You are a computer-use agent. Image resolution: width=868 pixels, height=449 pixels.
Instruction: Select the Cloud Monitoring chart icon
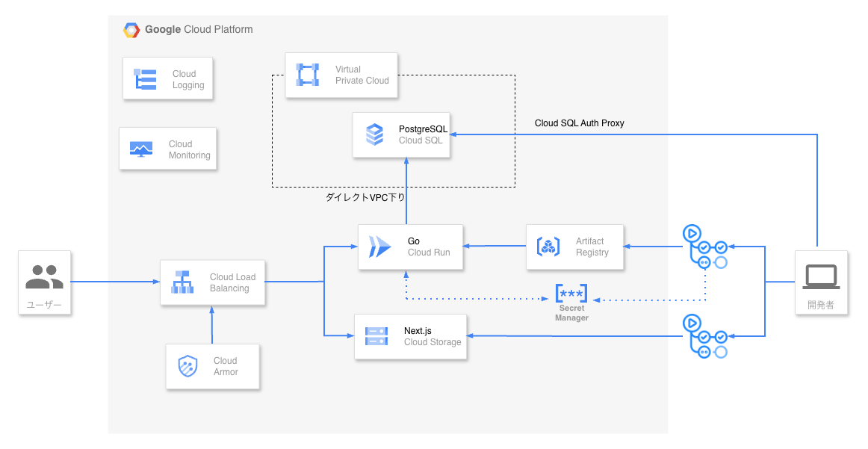pyautogui.click(x=141, y=149)
